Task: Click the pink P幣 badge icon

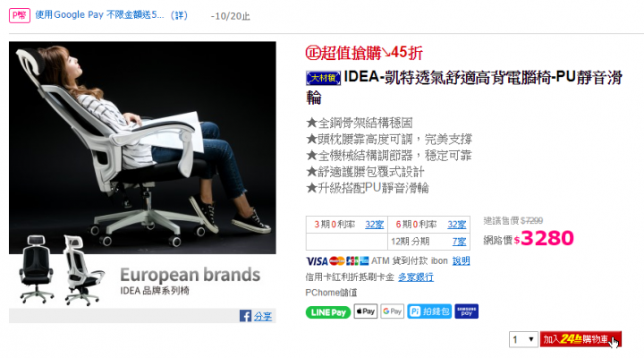Action: pos(20,15)
